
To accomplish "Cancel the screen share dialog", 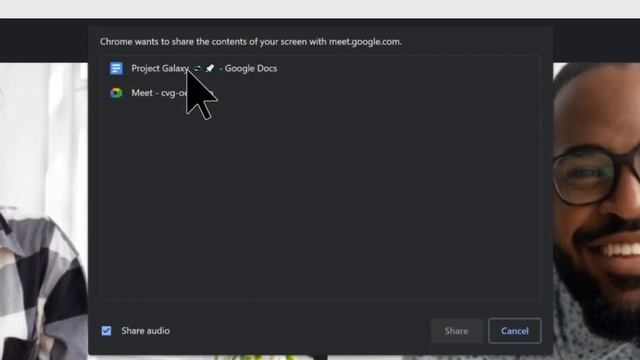I will pos(515,331).
